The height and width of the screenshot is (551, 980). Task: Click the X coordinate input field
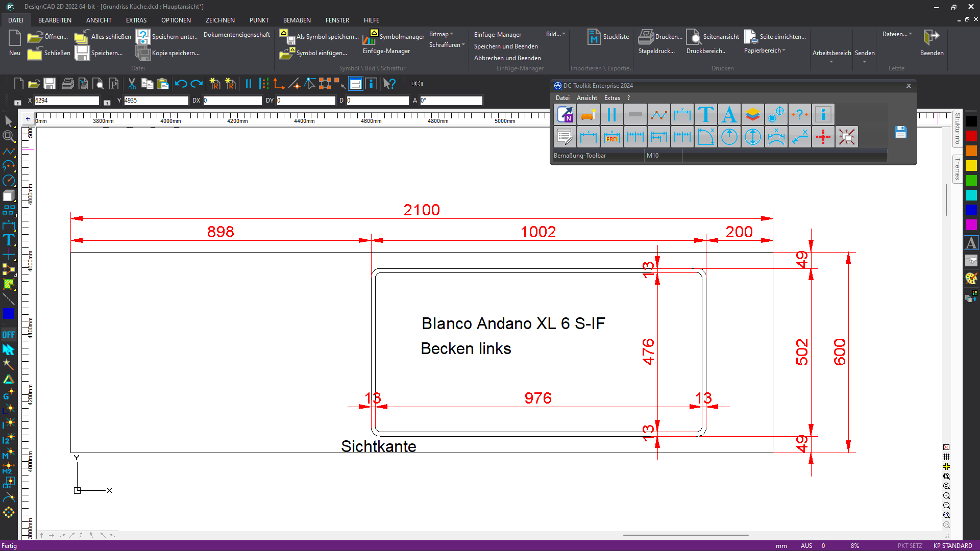66,101
